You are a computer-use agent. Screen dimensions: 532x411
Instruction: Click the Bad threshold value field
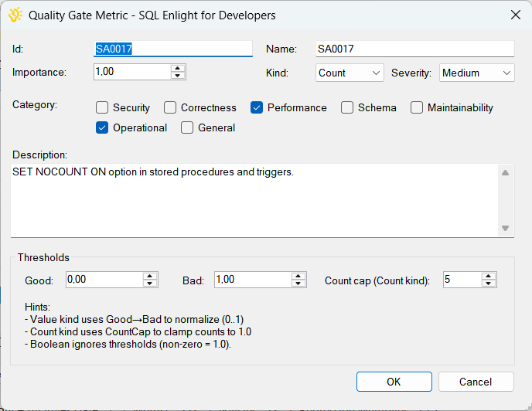(x=252, y=280)
